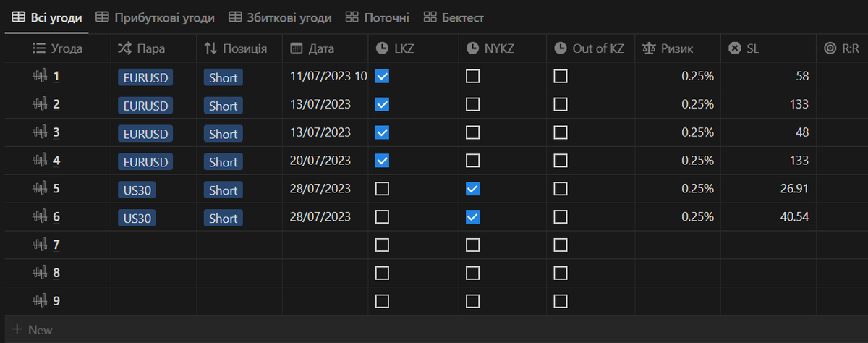
Task: Click the Out of KZ column header
Action: 590,48
